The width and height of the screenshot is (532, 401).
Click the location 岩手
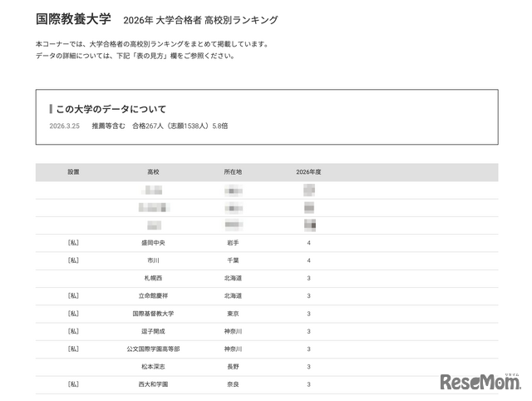tap(233, 243)
